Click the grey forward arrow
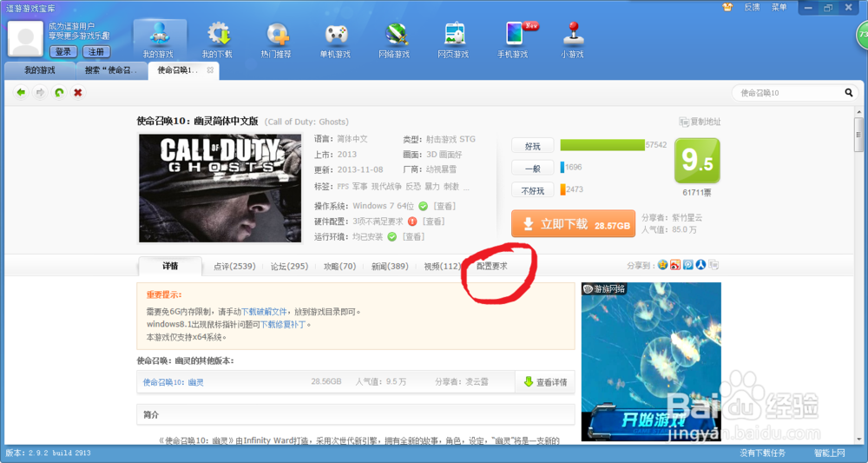The image size is (868, 463). point(40,92)
